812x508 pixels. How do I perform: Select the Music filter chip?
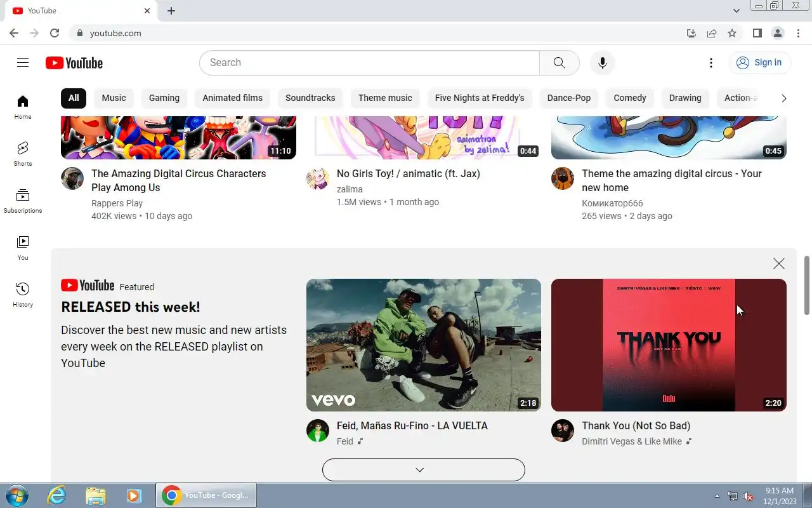click(114, 98)
